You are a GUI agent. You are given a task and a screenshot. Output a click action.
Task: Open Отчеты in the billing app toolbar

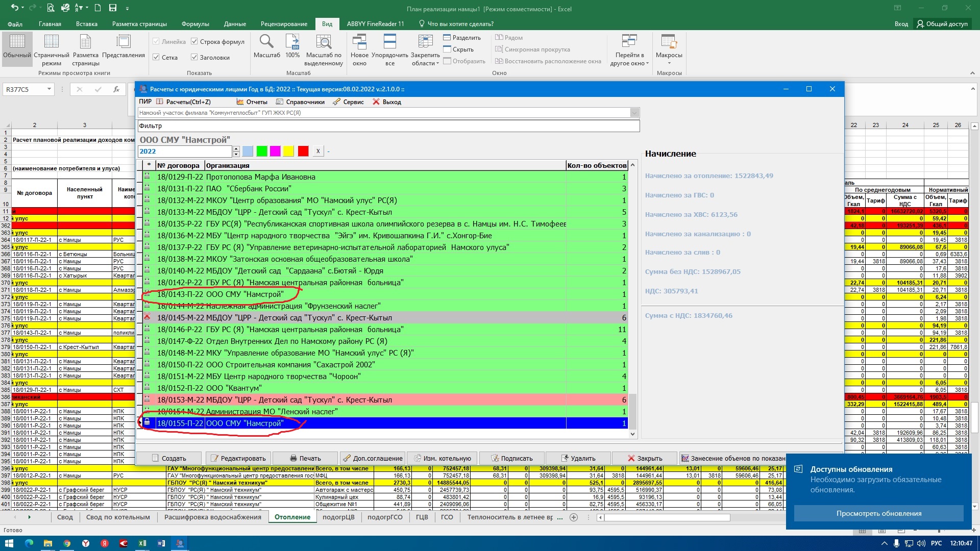[x=252, y=102]
